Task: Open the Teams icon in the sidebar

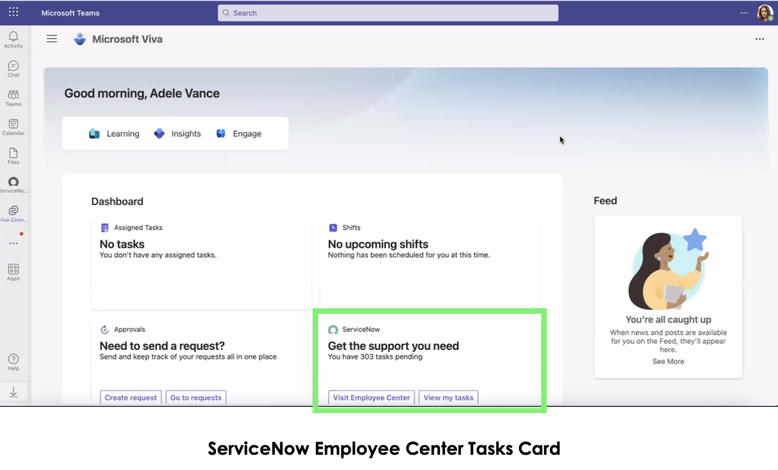Action: 13,98
